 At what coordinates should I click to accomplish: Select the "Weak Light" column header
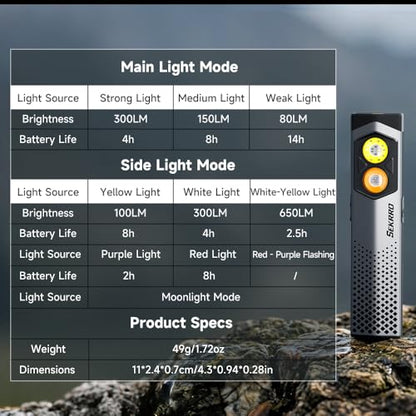(293, 98)
